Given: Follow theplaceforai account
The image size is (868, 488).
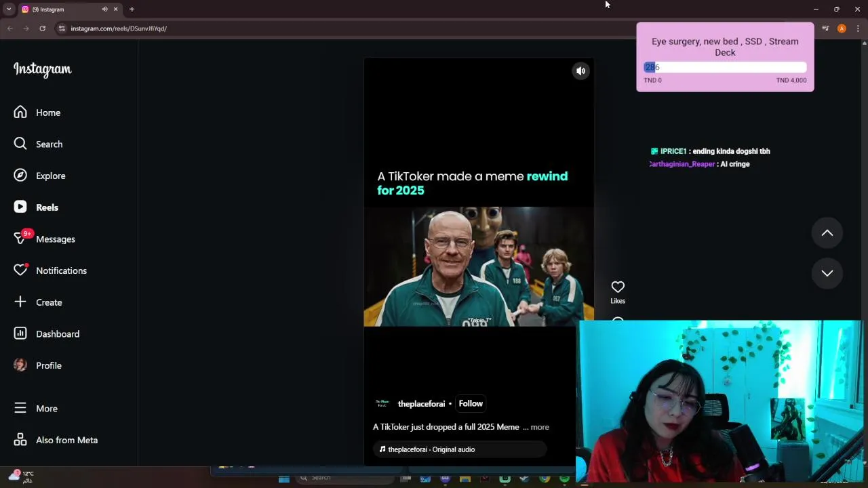Looking at the screenshot, I should click(471, 403).
